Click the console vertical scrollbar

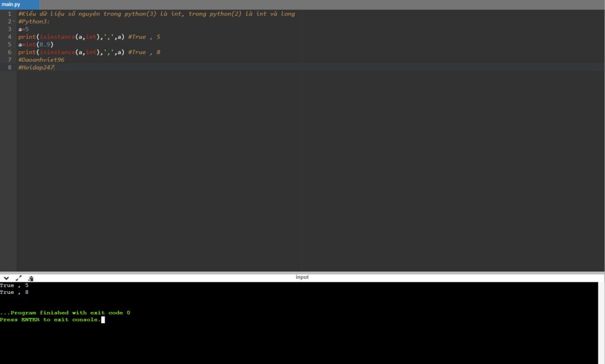(601, 323)
